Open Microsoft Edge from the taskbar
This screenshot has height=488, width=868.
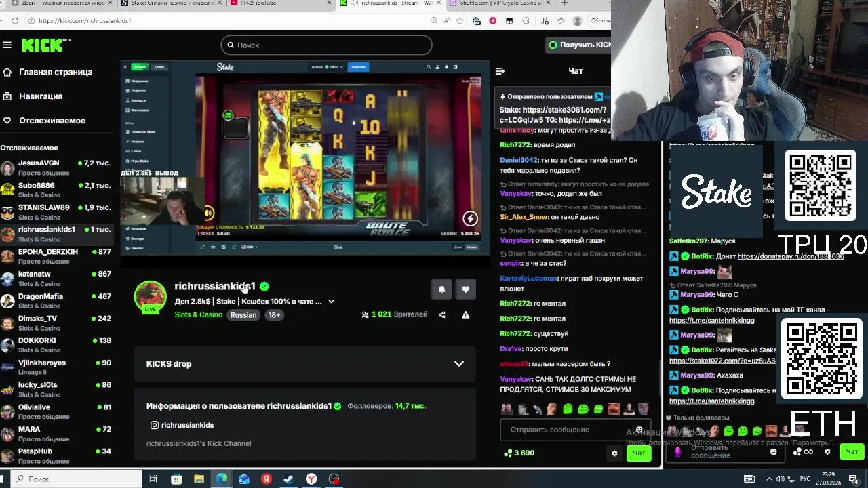pos(222,479)
